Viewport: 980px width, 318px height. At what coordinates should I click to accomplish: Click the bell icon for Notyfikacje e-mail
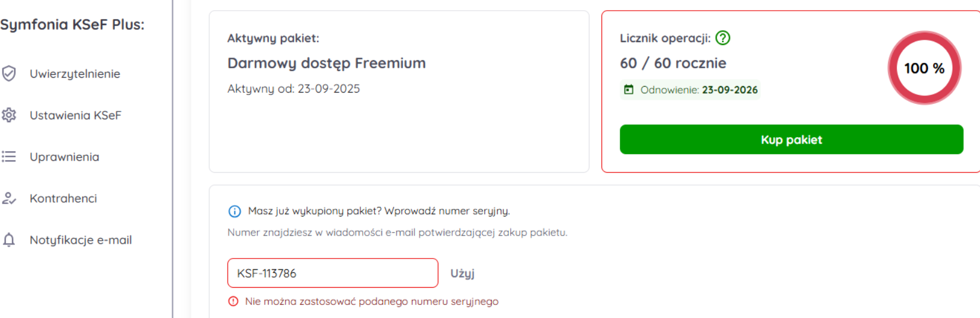point(9,240)
